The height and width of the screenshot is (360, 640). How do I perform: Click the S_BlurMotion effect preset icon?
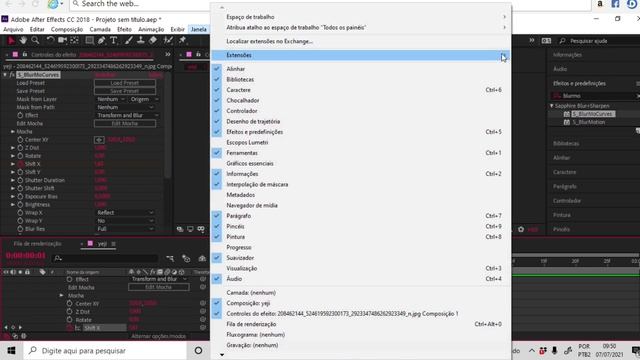(567, 122)
